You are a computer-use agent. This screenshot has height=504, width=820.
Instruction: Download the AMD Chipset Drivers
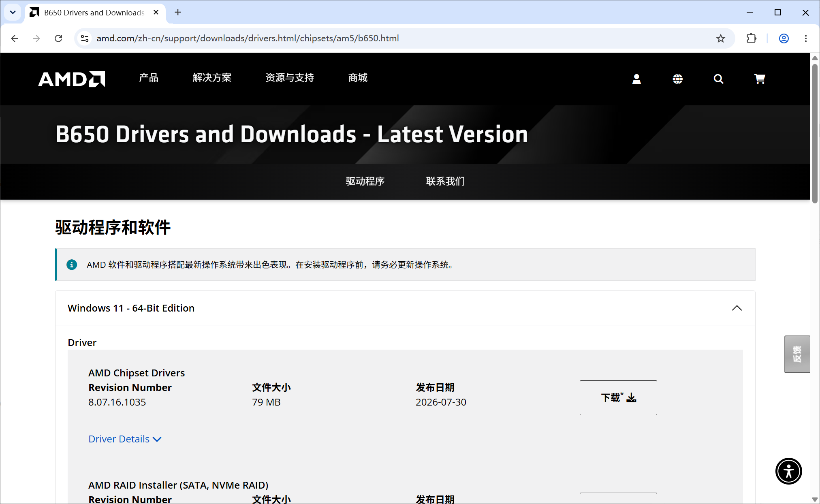[x=618, y=398]
